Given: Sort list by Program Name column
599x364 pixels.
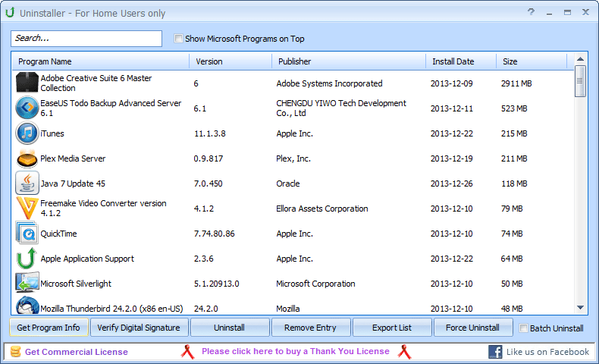Looking at the screenshot, I should pos(100,61).
